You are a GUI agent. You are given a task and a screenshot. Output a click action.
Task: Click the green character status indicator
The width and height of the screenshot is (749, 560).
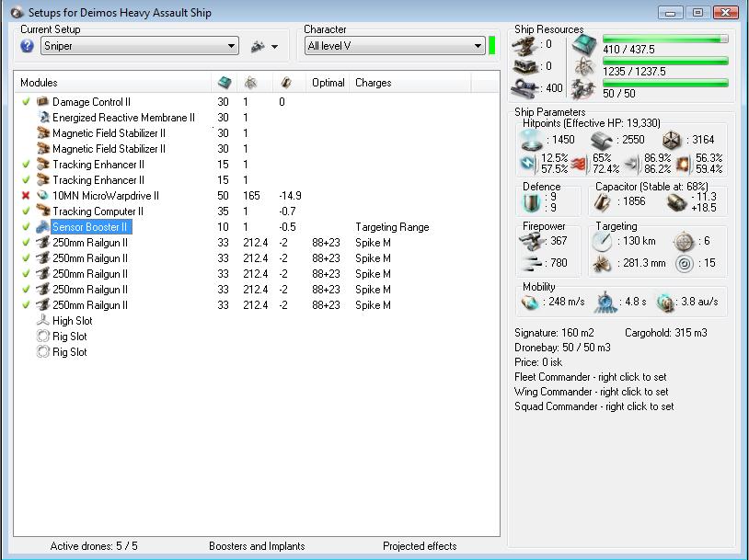[492, 46]
